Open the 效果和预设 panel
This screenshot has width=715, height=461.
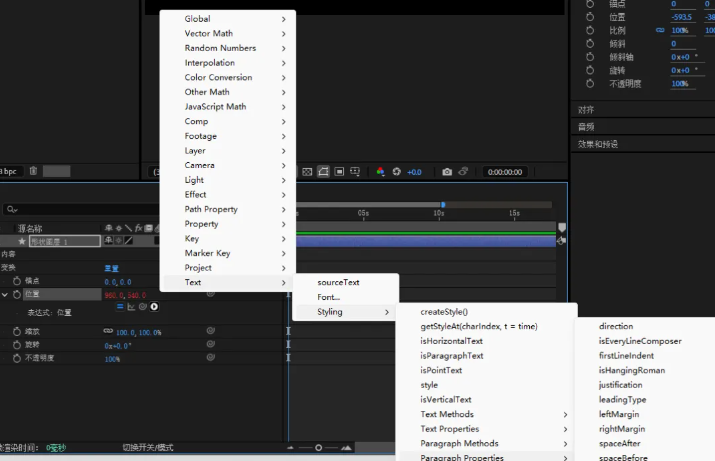pos(598,144)
